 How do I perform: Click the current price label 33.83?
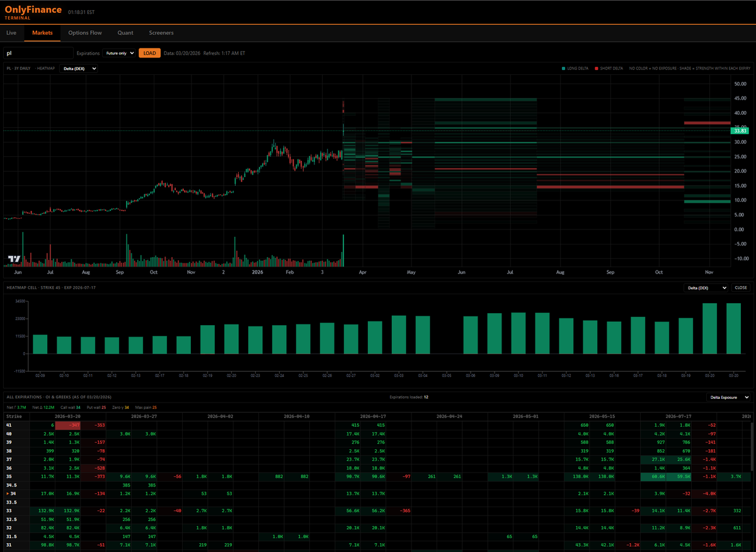(x=740, y=130)
